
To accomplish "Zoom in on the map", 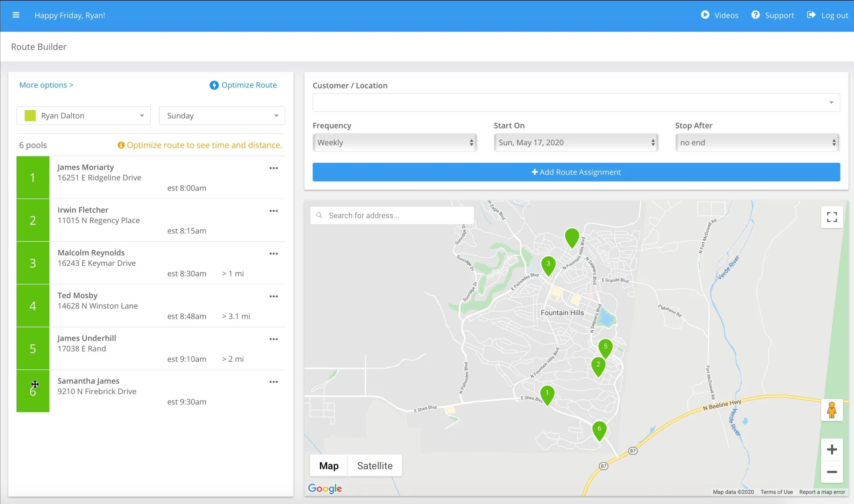I will pos(832,450).
